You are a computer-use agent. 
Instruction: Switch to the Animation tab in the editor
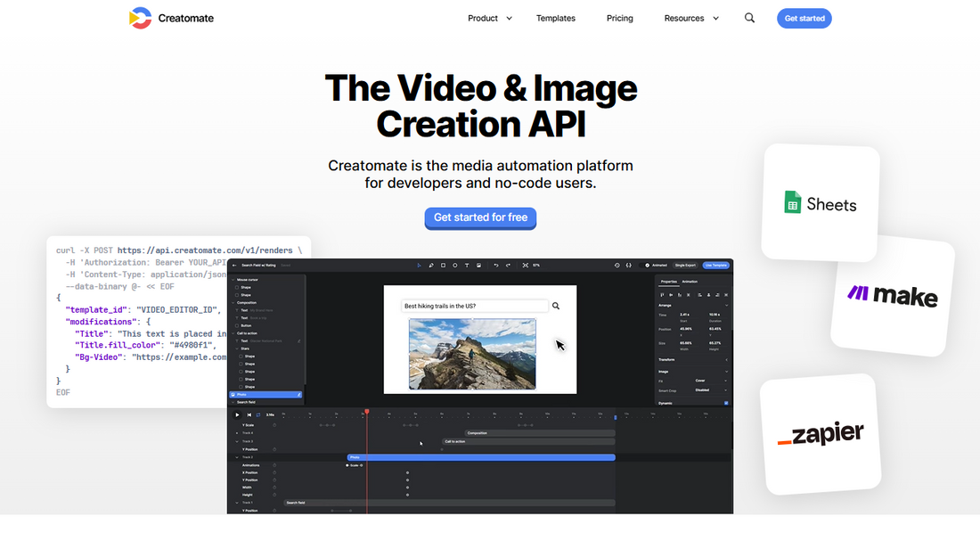tap(690, 281)
